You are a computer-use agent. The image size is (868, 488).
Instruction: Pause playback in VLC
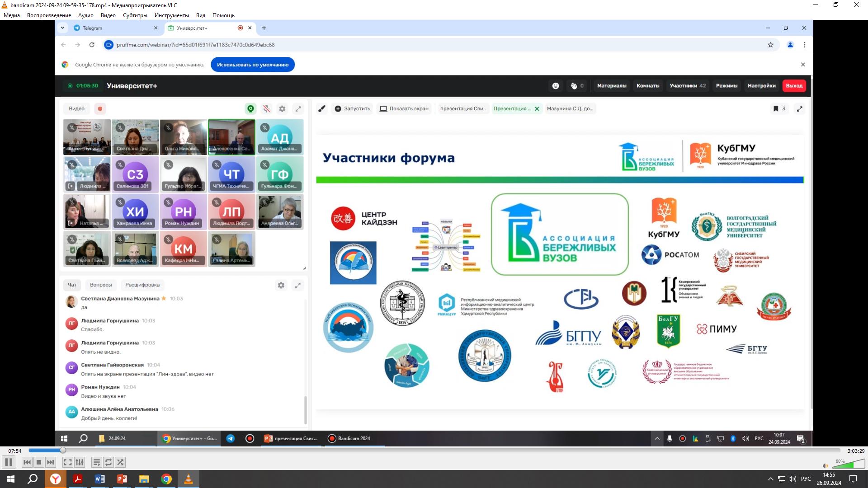(8, 462)
